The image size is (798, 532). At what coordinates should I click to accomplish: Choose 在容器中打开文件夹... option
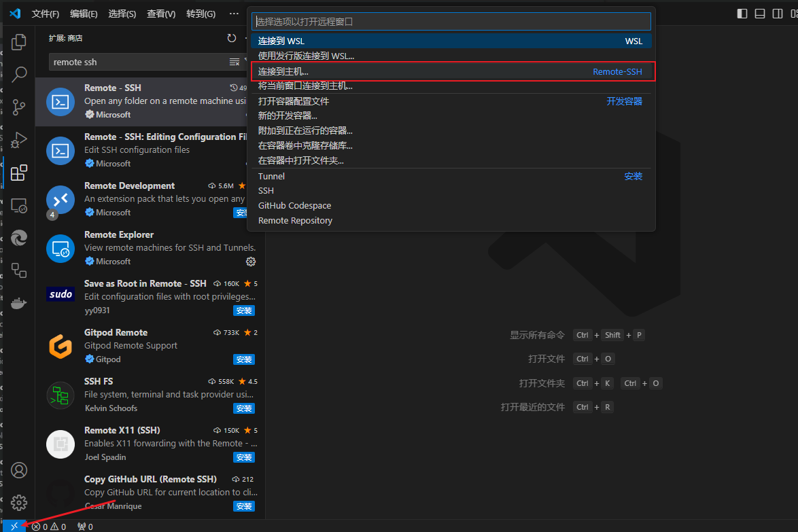pos(451,161)
